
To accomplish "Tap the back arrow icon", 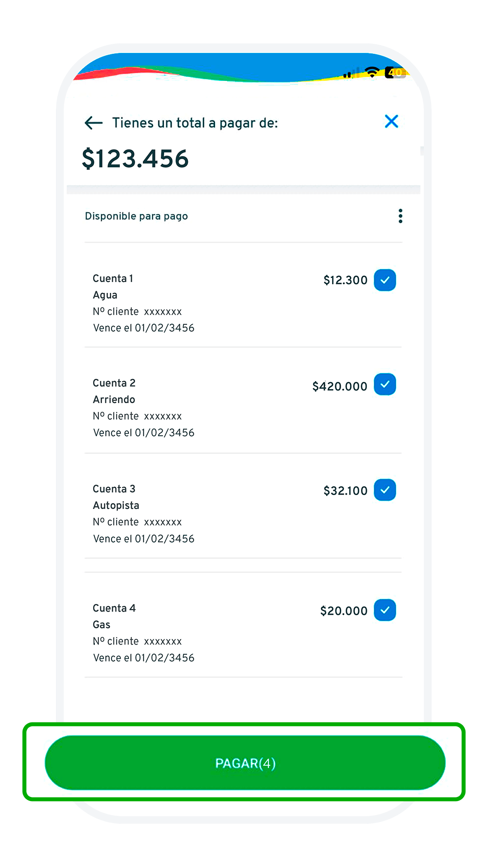I will coord(94,123).
